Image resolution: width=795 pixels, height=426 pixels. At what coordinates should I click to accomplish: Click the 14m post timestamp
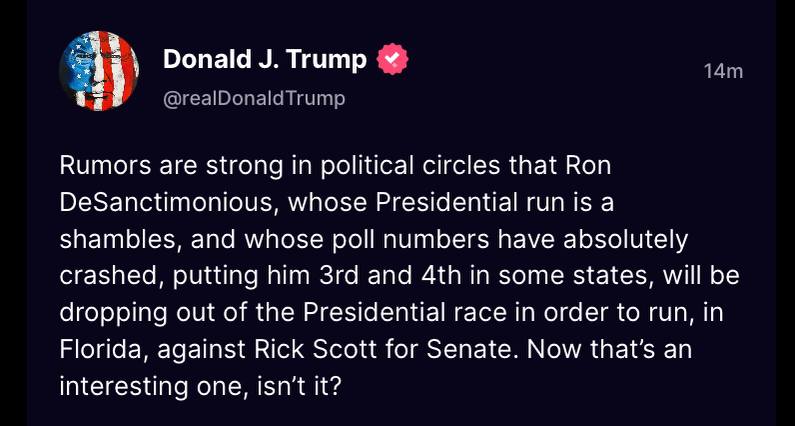(723, 71)
